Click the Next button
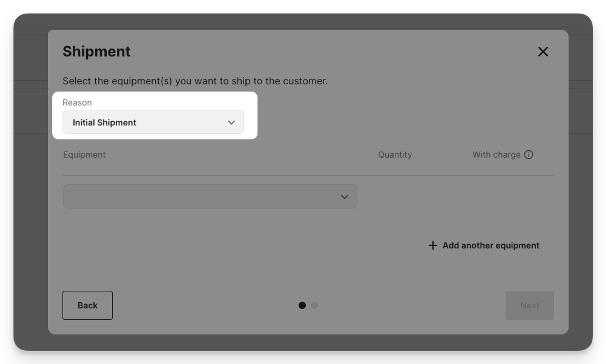Image resolution: width=606 pixels, height=364 pixels. click(x=530, y=305)
